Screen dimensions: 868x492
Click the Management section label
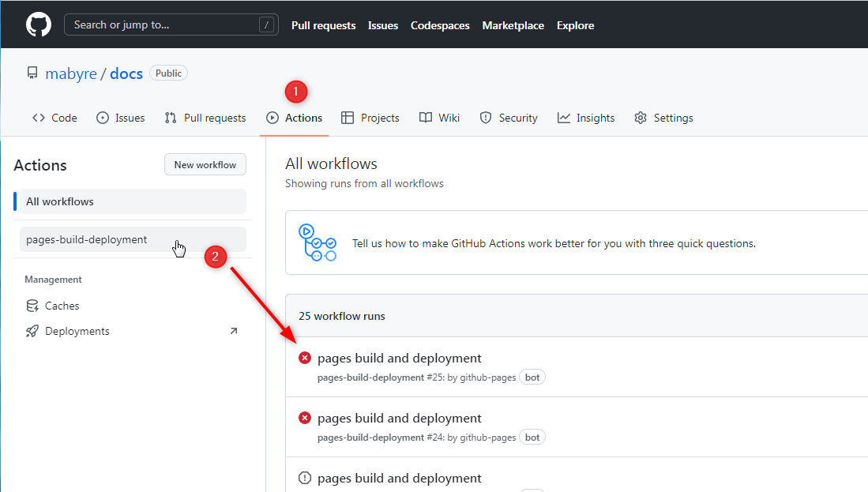[x=53, y=280]
